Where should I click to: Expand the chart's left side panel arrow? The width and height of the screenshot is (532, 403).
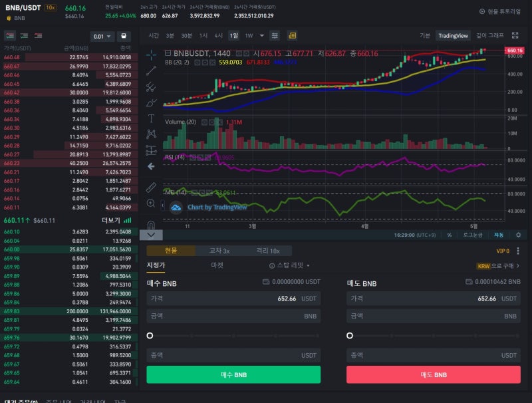click(162, 205)
